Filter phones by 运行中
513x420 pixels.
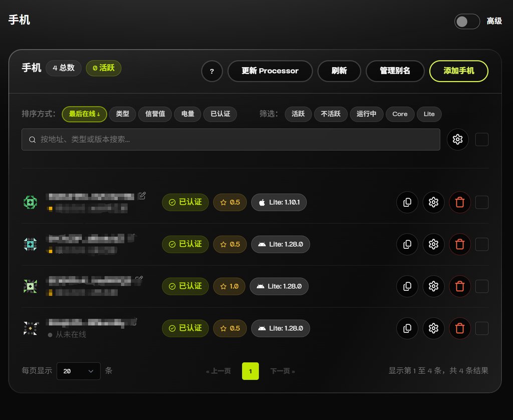[366, 114]
